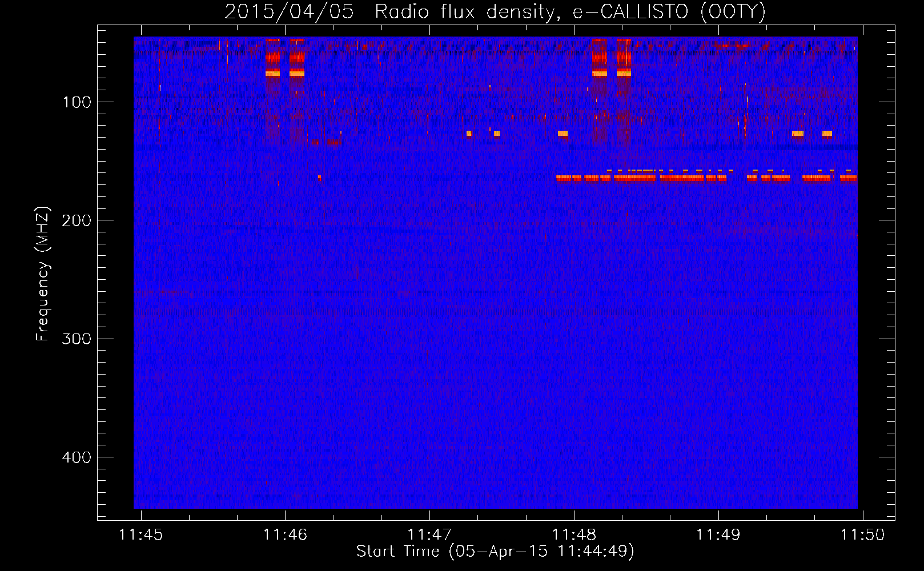Select the 'Frequency (MHZ)' axis label
The height and width of the screenshot is (571, 924).
point(43,274)
